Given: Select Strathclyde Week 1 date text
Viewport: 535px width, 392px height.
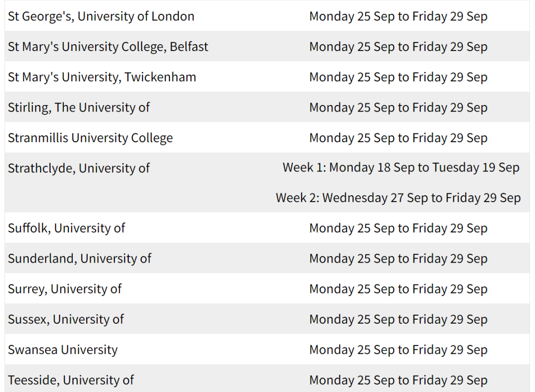Looking at the screenshot, I should [401, 168].
